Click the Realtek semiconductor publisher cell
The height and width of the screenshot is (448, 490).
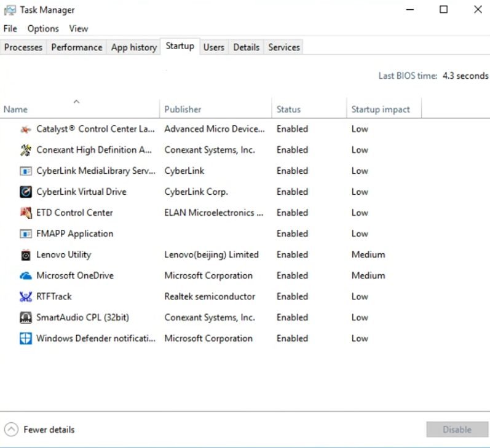210,296
